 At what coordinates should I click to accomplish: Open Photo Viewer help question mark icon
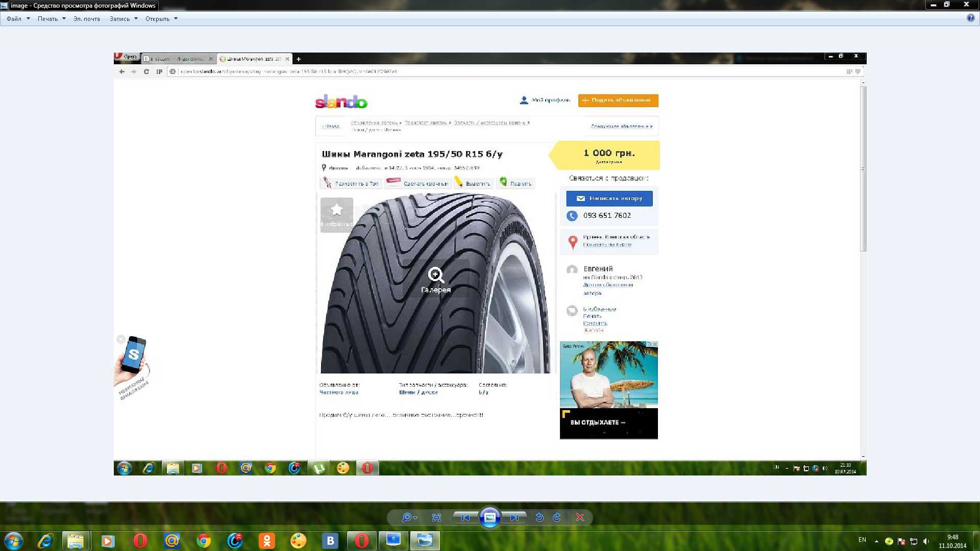(970, 18)
